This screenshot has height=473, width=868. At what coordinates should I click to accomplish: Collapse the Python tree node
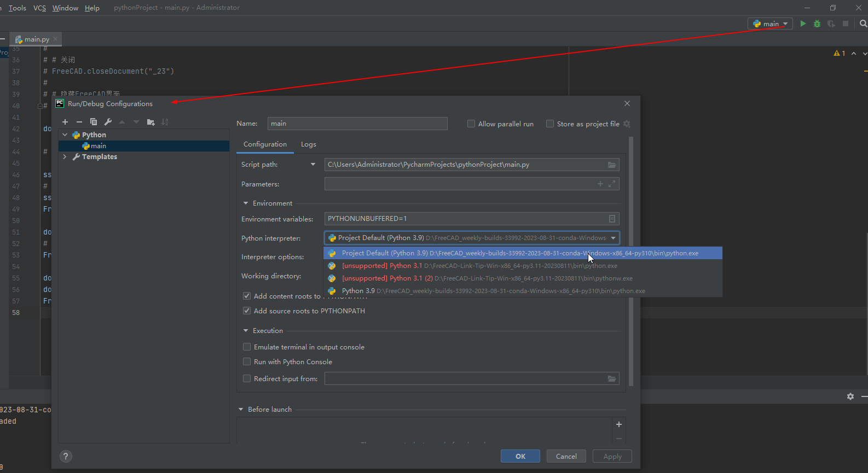tap(65, 135)
